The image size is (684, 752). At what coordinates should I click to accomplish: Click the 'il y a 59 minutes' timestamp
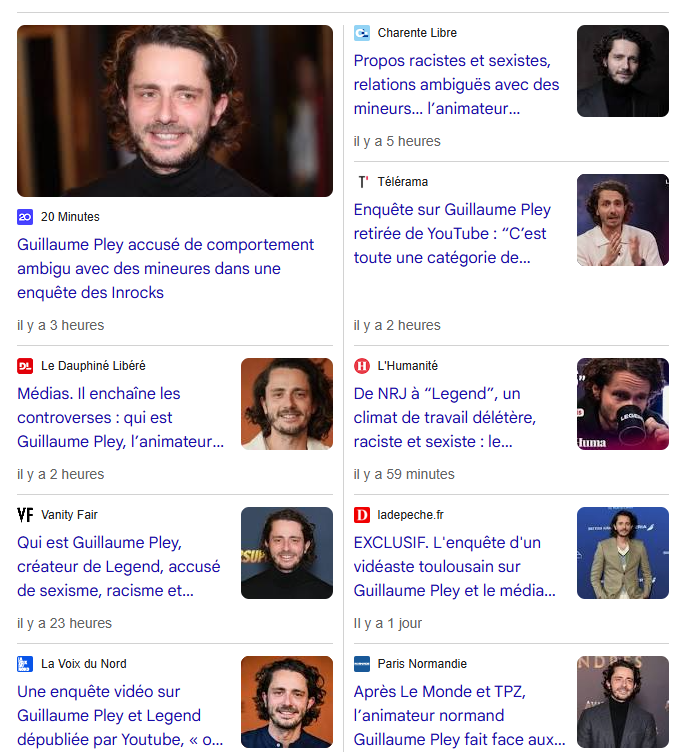pos(404,474)
